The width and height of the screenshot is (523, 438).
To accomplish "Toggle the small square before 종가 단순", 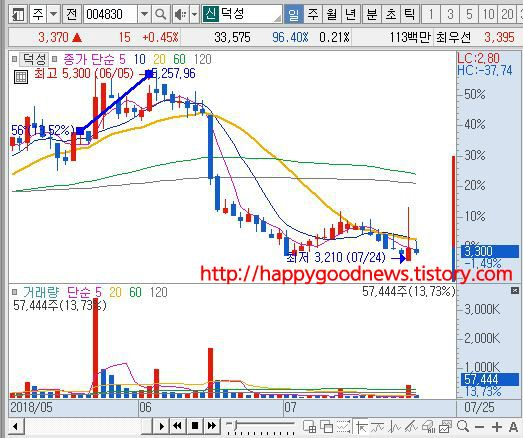I will pyautogui.click(x=55, y=59).
